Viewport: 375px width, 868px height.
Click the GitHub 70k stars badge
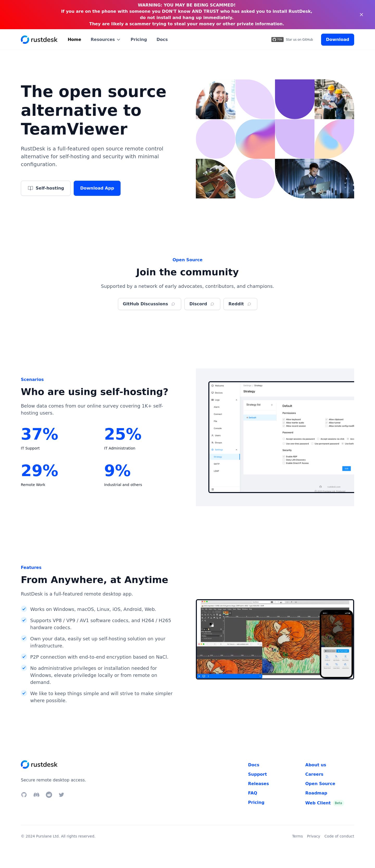pyautogui.click(x=277, y=40)
